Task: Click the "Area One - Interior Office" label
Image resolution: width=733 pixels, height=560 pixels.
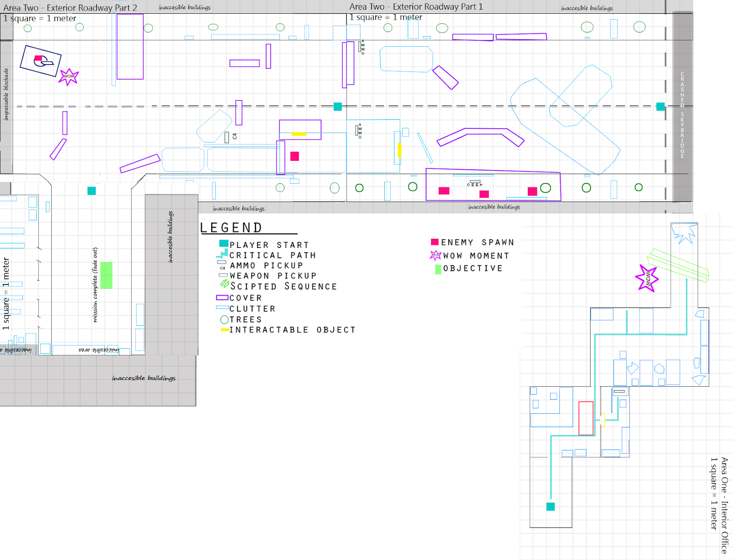Action: pos(724,505)
